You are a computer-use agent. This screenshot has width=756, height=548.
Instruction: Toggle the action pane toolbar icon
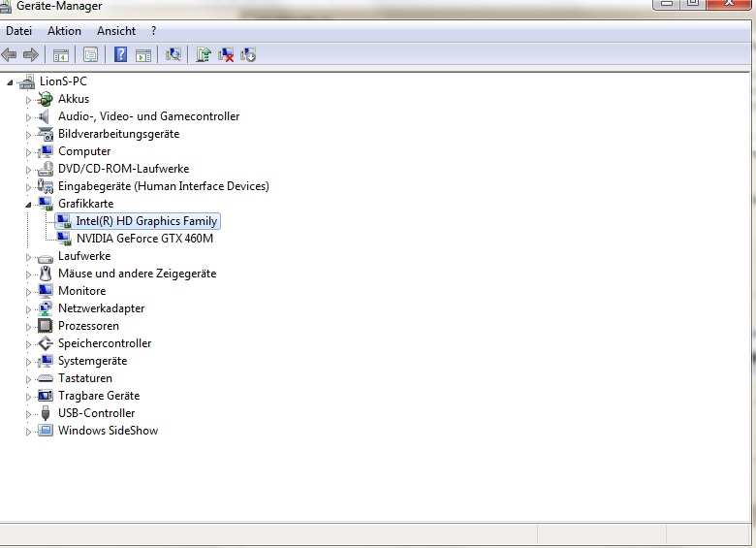pos(143,55)
